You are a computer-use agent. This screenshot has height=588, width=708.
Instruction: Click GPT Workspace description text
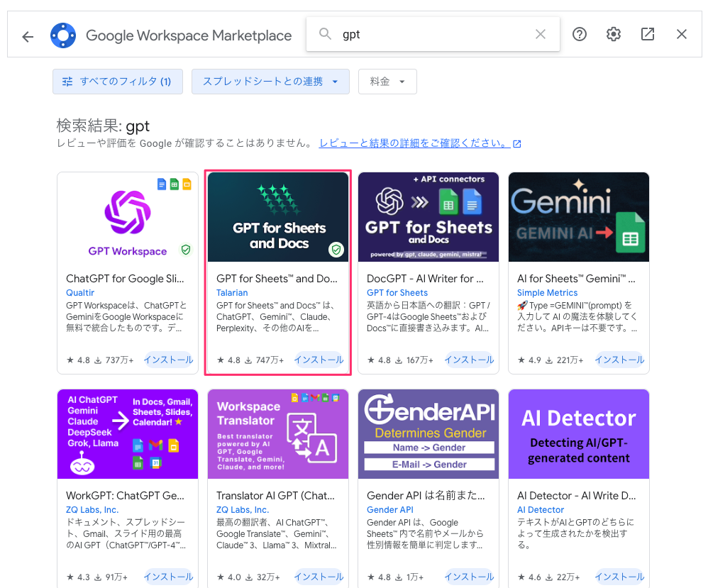pos(126,316)
